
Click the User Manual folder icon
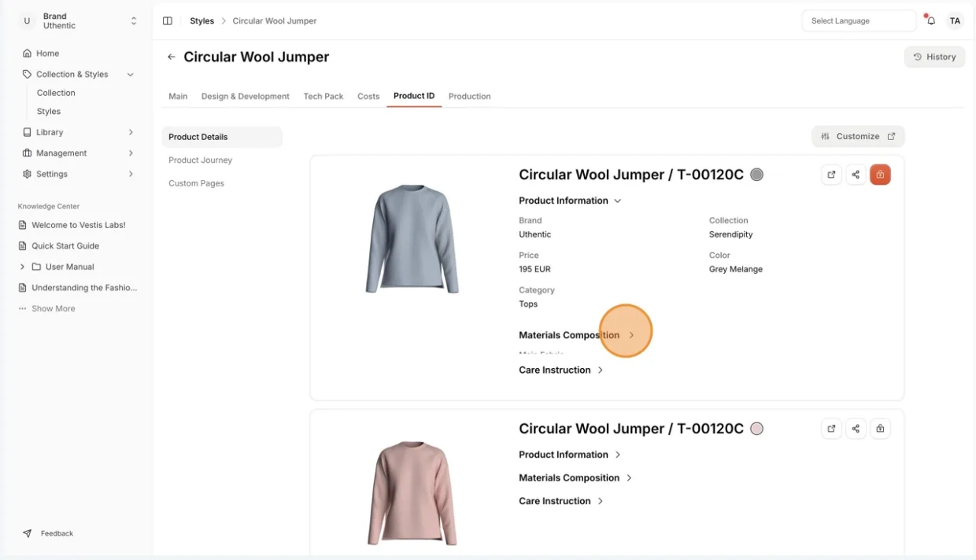pos(38,267)
